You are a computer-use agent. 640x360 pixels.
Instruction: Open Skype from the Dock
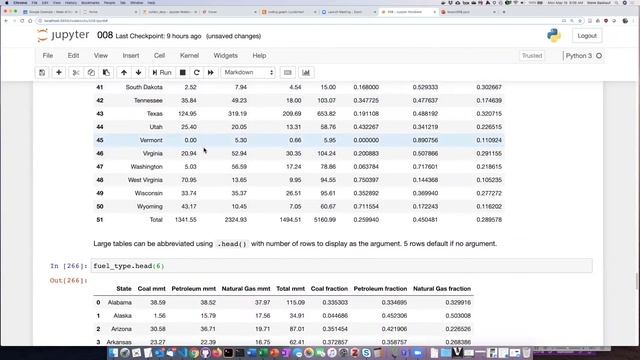(366, 353)
